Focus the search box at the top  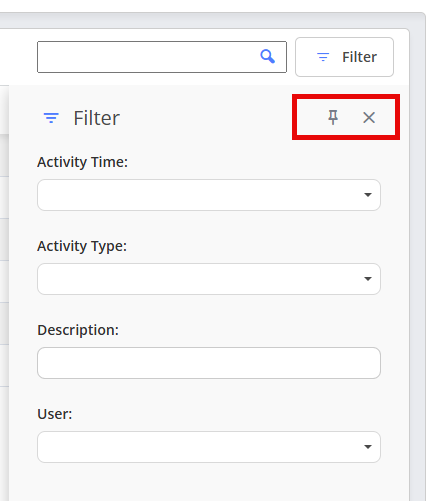[x=162, y=57]
